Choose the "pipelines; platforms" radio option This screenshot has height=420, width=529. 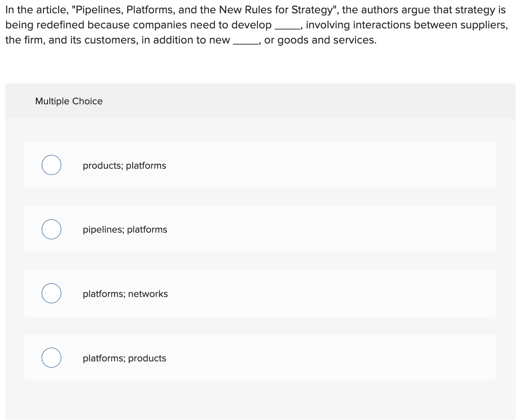coord(51,229)
